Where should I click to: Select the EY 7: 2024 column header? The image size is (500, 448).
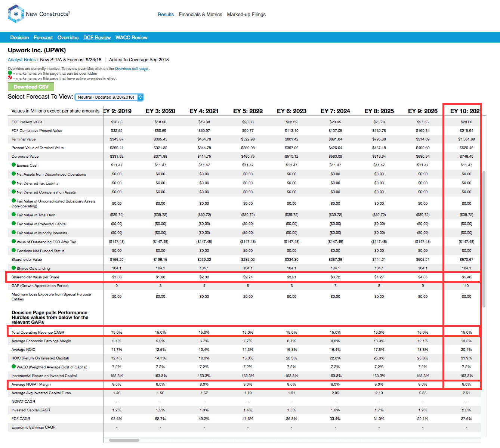[335, 111]
